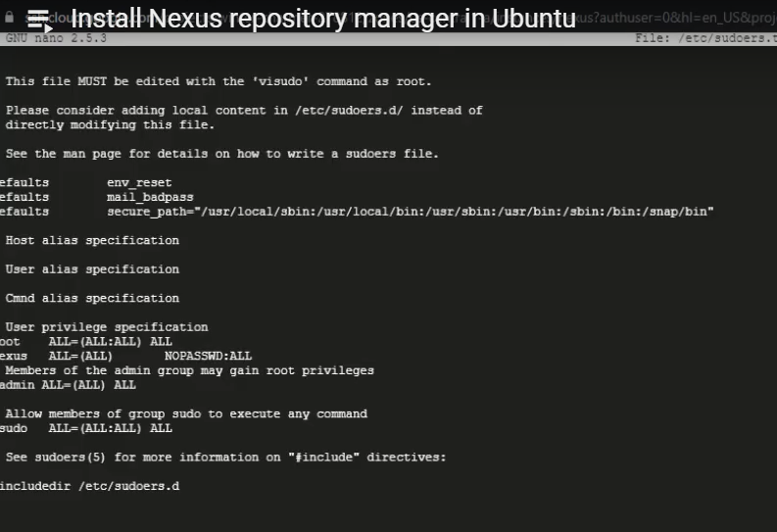Click 'User privilege specification' comment
The width and height of the screenshot is (777, 532).
click(x=107, y=327)
